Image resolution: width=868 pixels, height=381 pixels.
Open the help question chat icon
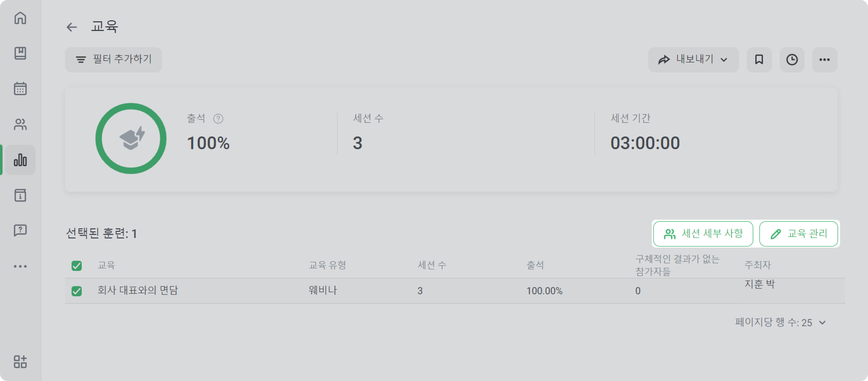click(x=20, y=230)
